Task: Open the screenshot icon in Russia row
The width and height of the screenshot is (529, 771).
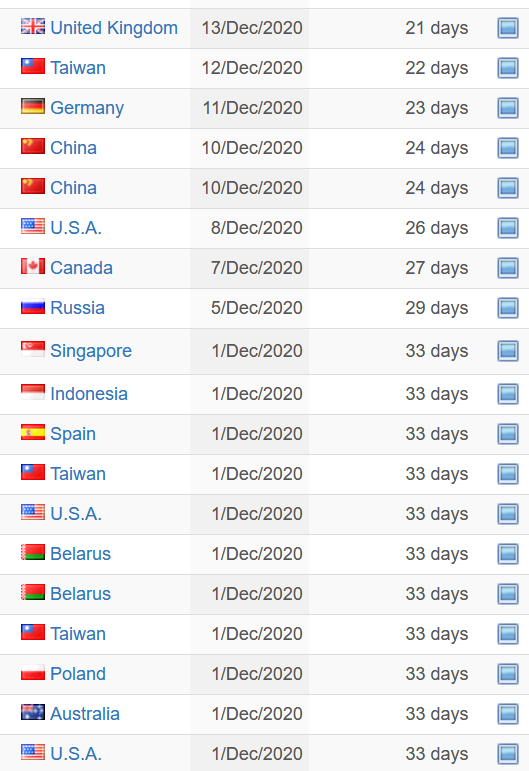Action: tap(508, 308)
